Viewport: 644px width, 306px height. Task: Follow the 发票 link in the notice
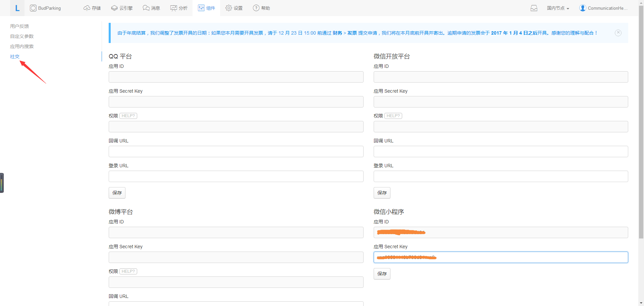pyautogui.click(x=352, y=33)
